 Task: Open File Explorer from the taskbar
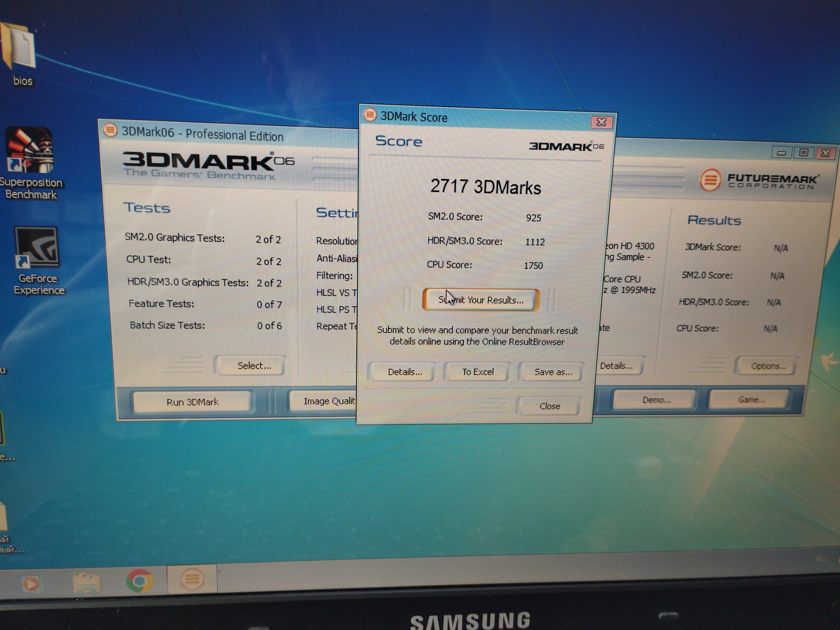[87, 584]
